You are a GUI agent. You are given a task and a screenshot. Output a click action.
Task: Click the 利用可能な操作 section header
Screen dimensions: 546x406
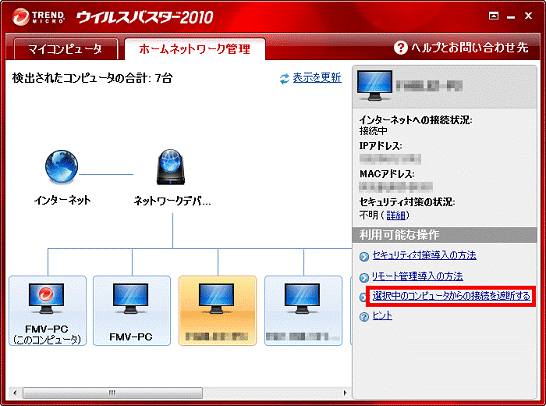[x=444, y=235]
